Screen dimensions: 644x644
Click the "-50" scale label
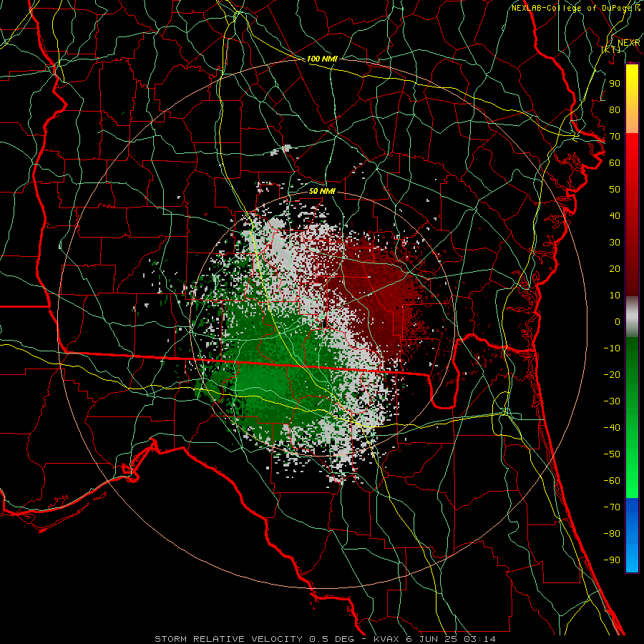(612, 454)
